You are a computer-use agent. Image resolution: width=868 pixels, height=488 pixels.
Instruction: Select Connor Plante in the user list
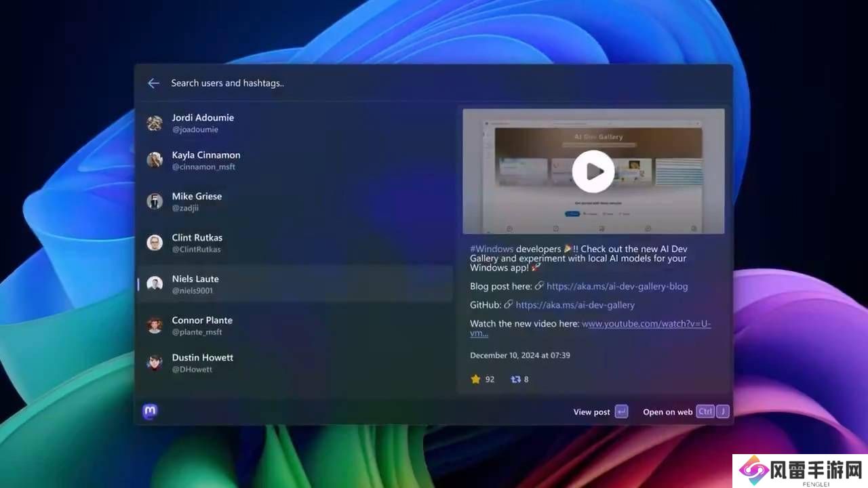296,325
